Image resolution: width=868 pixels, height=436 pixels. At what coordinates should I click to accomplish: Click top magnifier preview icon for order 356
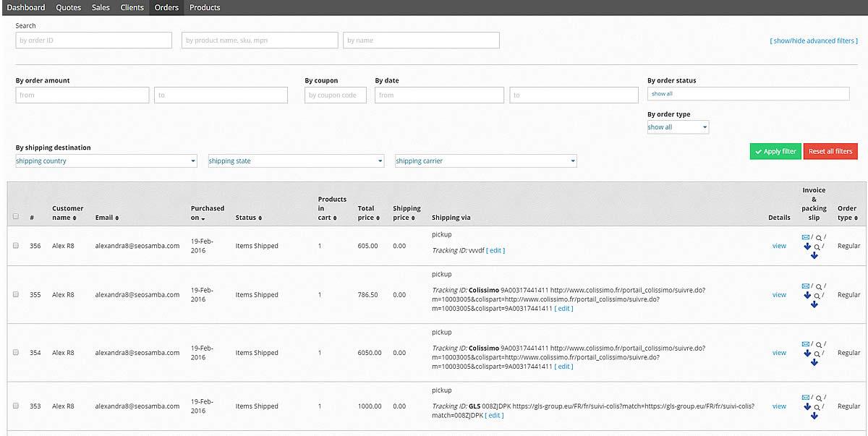tap(819, 237)
